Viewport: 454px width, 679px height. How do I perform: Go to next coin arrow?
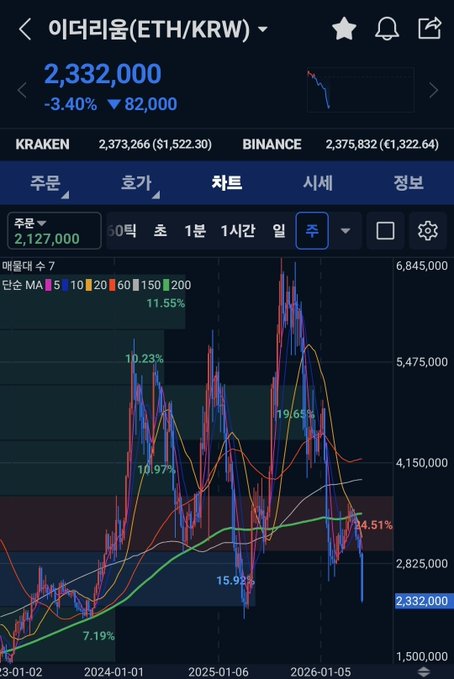click(x=434, y=90)
